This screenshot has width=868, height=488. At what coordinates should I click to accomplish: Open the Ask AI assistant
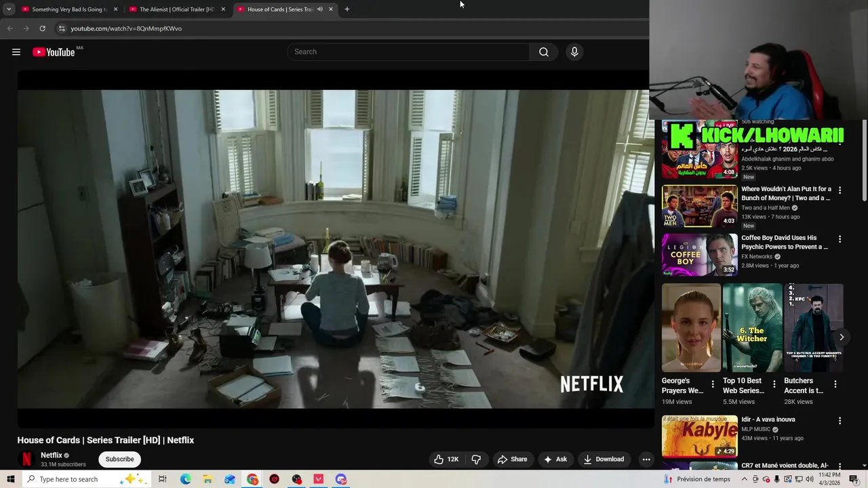click(555, 460)
